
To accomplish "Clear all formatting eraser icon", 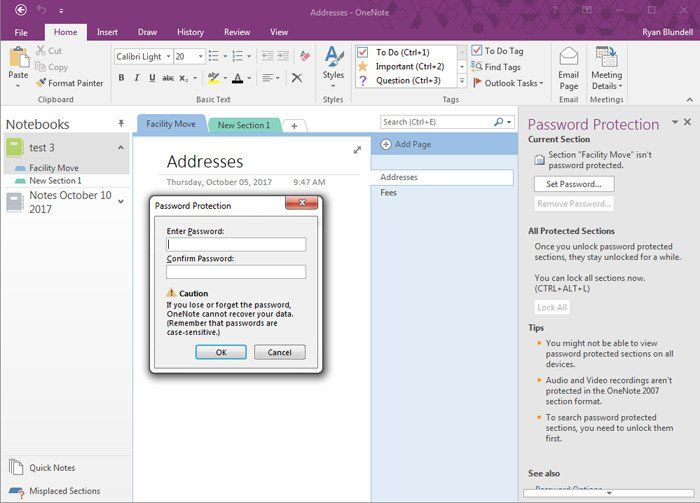I will click(x=305, y=56).
